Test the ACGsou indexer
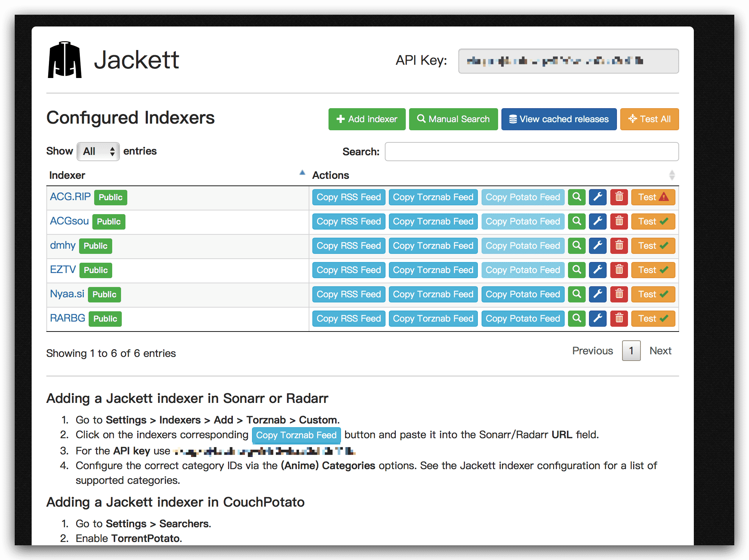749x560 pixels. (x=653, y=221)
